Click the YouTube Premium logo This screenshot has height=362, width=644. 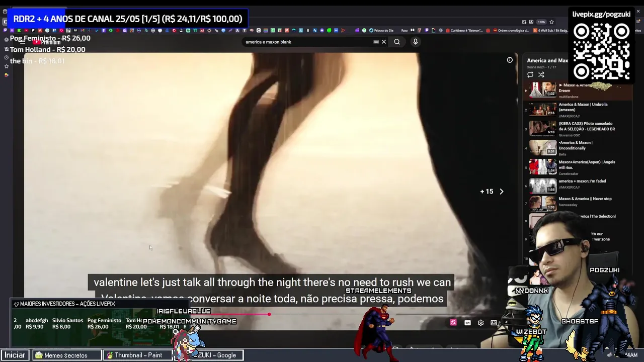pos(47,42)
